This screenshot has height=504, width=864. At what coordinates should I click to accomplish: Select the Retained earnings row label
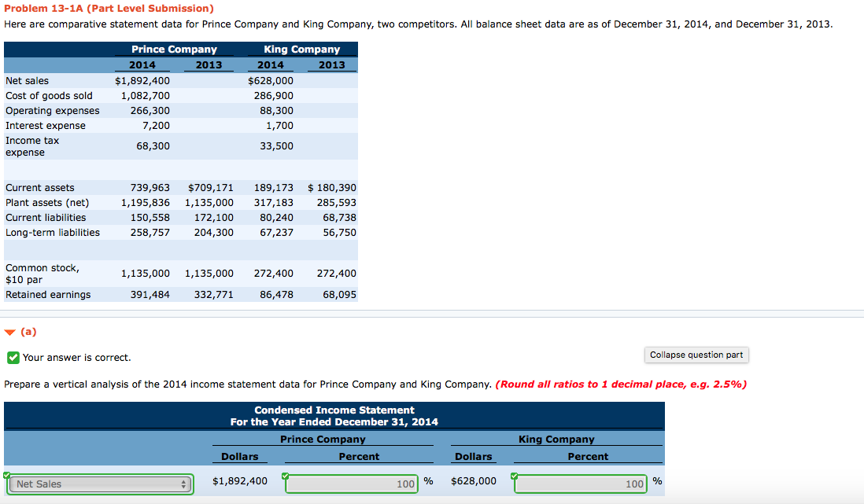click(x=48, y=295)
